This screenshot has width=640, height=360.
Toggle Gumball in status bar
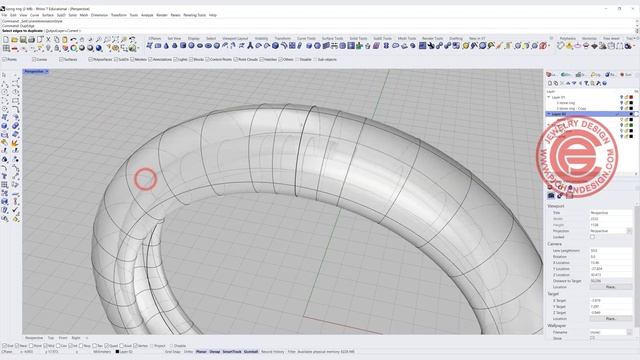tap(251, 351)
